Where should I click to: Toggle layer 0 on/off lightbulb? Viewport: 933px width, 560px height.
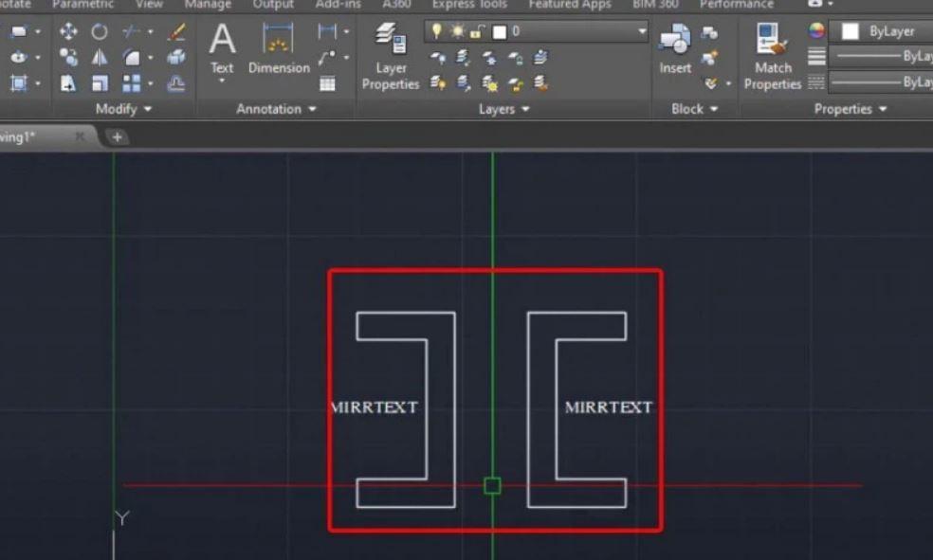[x=437, y=31]
